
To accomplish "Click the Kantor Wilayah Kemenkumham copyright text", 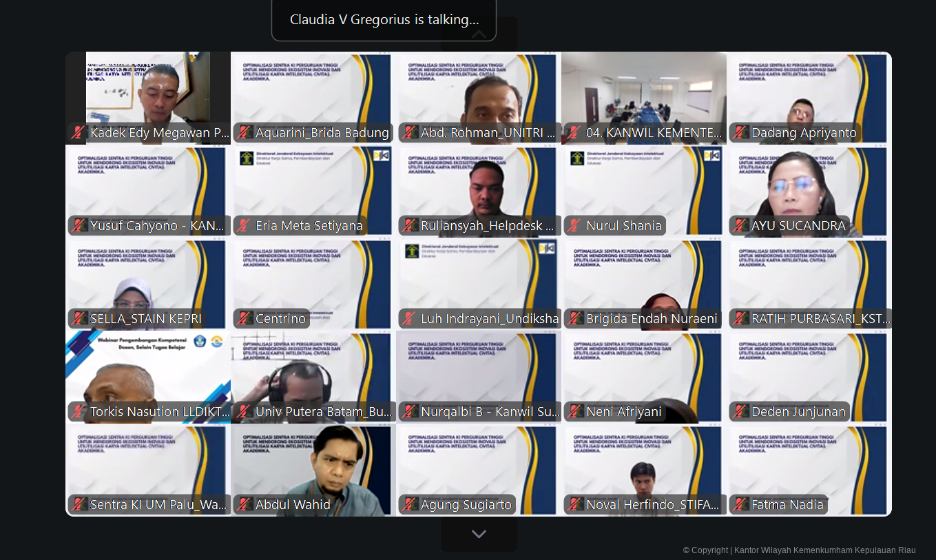I will pos(799,550).
